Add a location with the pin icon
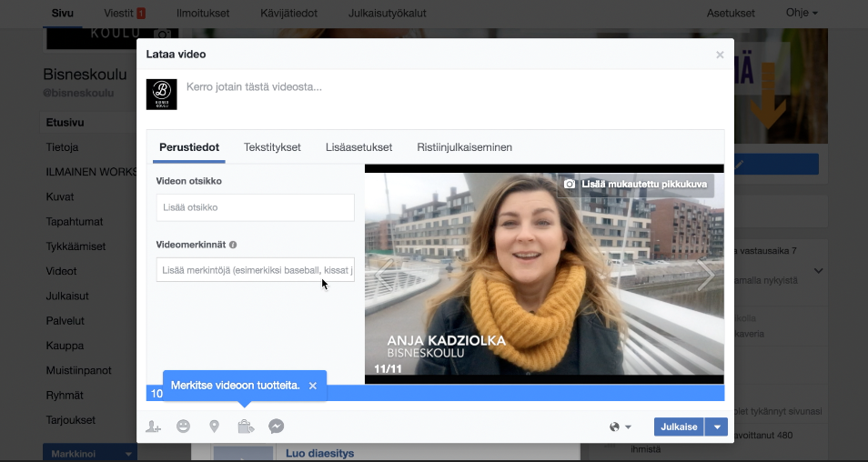The image size is (868, 462). [x=214, y=427]
